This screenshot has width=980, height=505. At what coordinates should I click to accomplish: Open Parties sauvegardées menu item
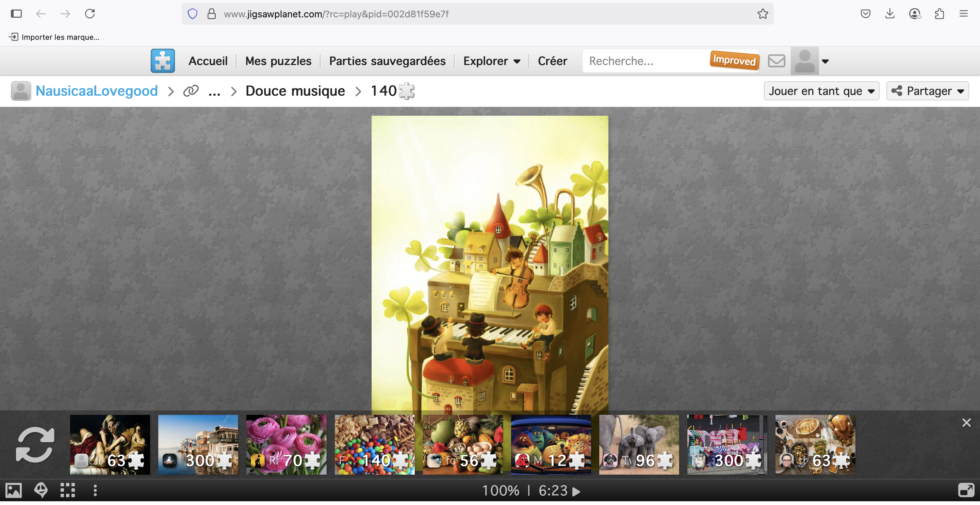point(387,61)
